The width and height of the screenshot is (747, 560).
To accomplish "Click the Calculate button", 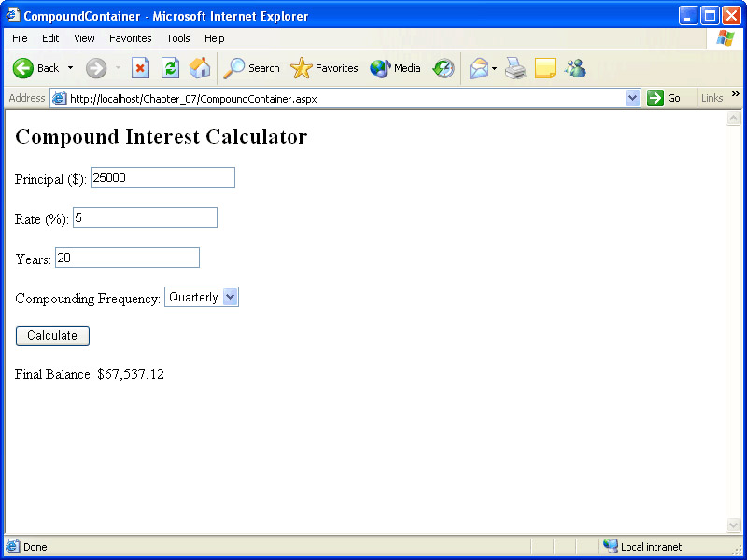I will click(52, 336).
